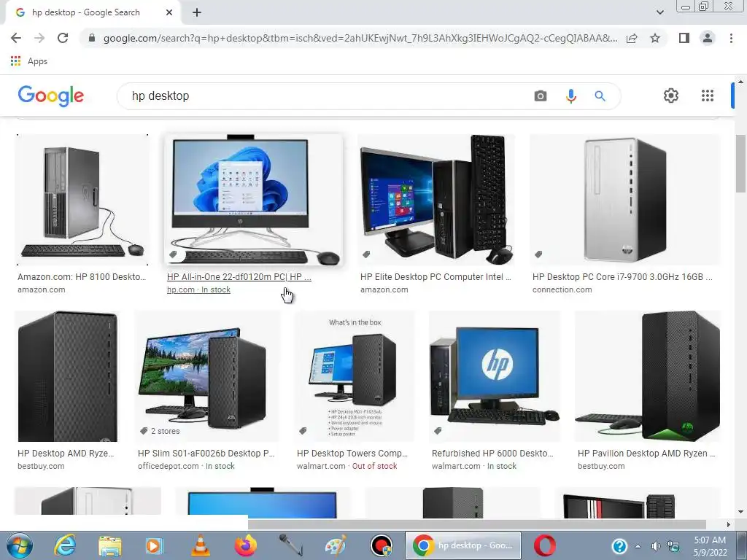Click the blue magnifier search button
The height and width of the screenshot is (560, 747).
(x=600, y=96)
